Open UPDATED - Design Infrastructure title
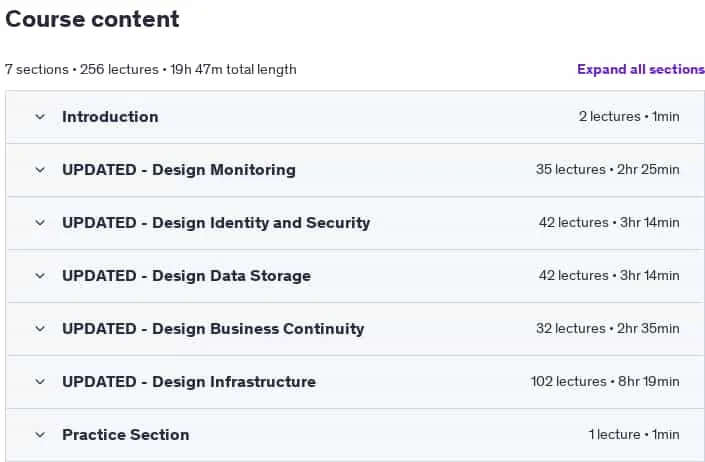The image size is (705, 462). click(189, 382)
